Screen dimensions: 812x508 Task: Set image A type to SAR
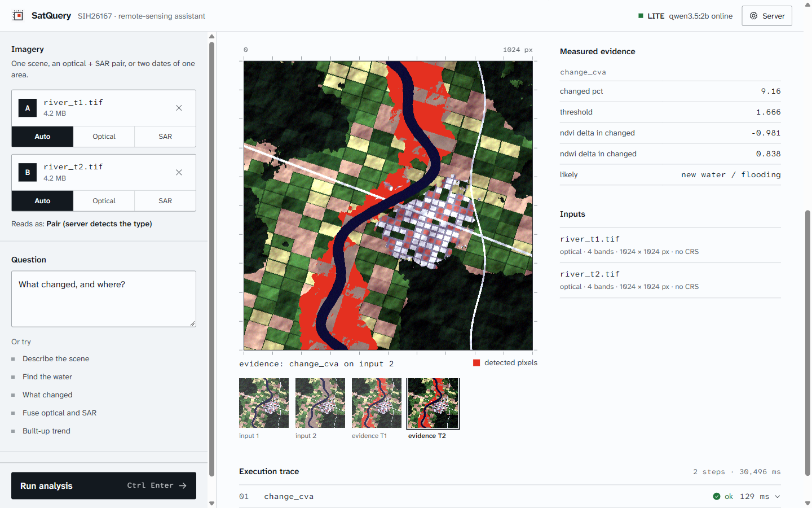coord(165,137)
